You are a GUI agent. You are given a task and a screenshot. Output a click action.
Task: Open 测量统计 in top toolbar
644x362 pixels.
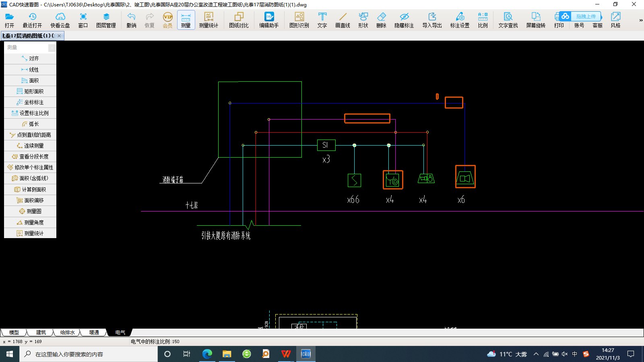click(x=208, y=20)
